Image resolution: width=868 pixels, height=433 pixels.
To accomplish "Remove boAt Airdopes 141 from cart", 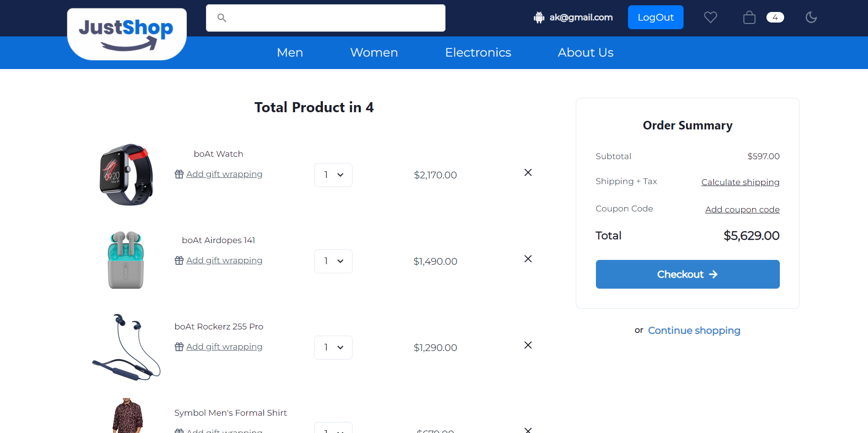I will 528,259.
